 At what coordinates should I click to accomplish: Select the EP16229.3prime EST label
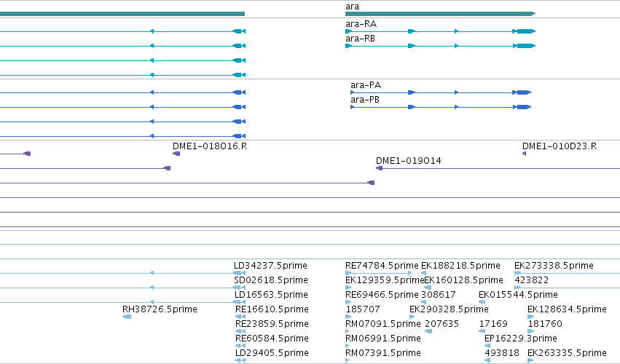[521, 339]
